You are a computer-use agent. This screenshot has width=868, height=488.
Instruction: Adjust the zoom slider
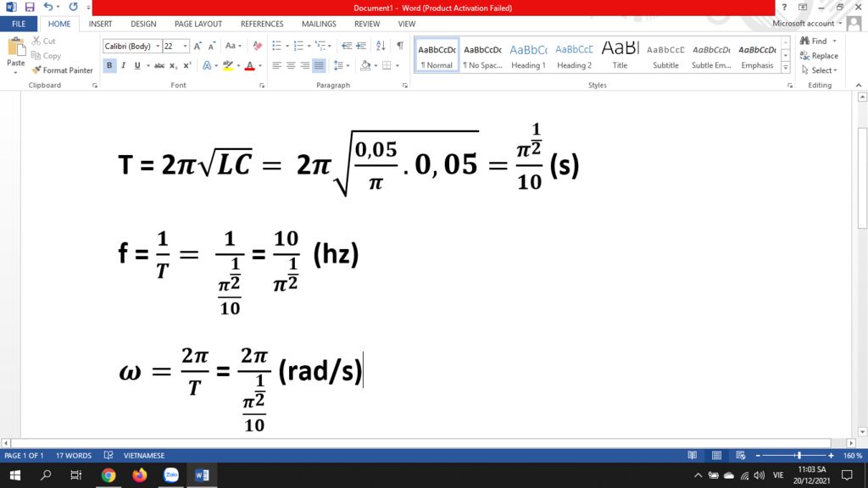(798, 455)
